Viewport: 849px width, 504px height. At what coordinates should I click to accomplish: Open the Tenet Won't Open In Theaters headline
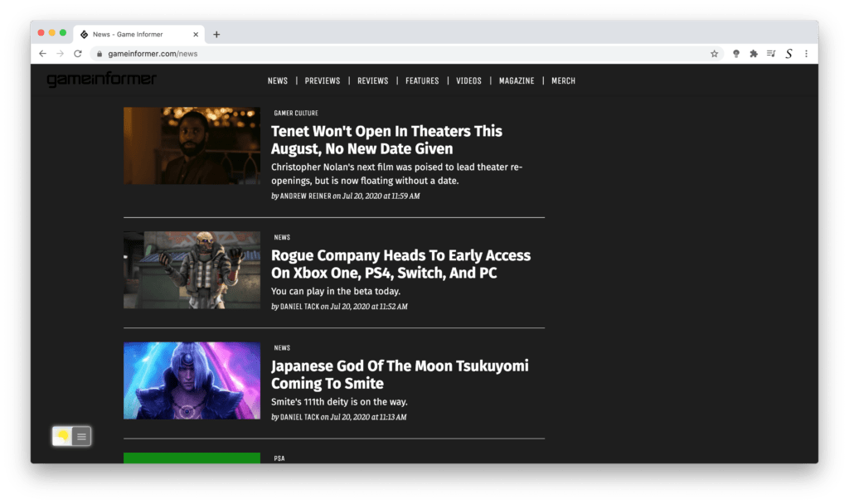click(x=386, y=139)
